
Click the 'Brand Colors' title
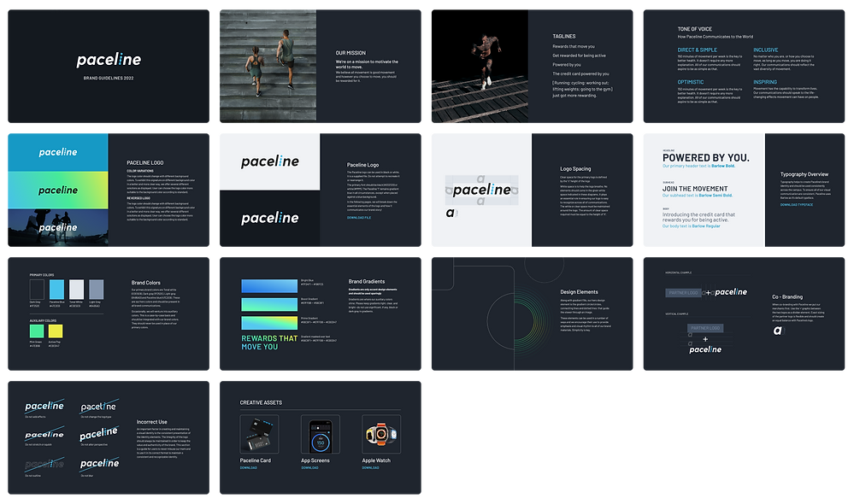point(146,283)
